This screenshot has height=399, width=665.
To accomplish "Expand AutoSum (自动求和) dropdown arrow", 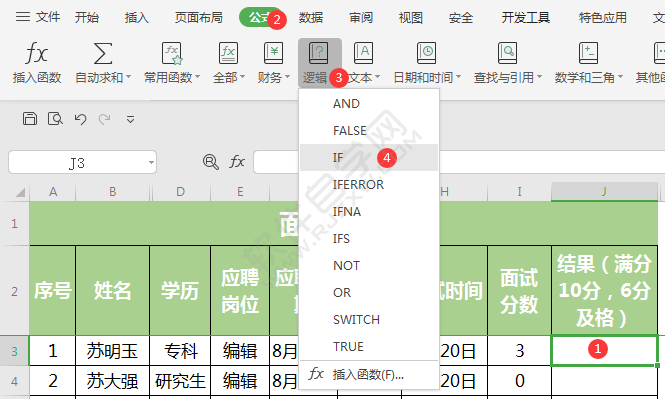I will click(128, 78).
